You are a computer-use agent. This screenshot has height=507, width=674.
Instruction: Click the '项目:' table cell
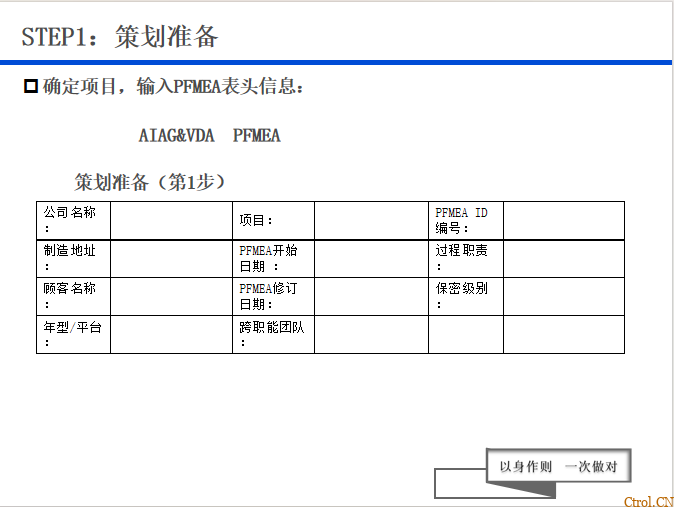273,221
